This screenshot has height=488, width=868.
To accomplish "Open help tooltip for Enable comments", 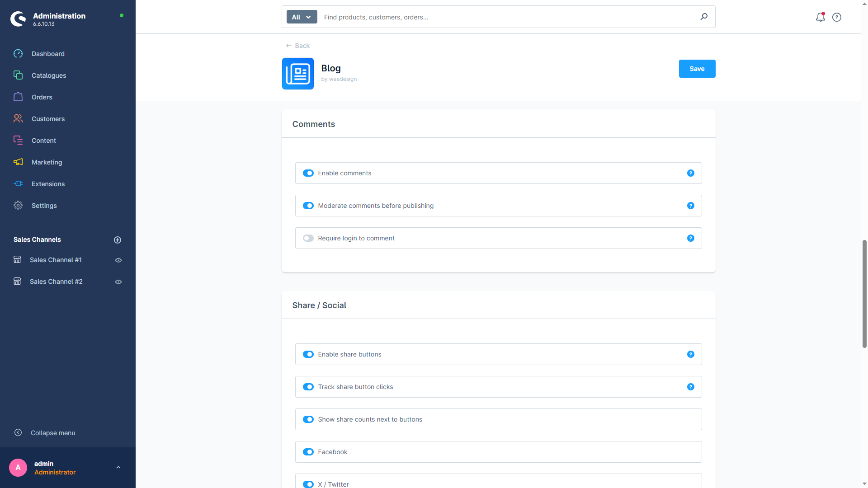I will point(691,173).
